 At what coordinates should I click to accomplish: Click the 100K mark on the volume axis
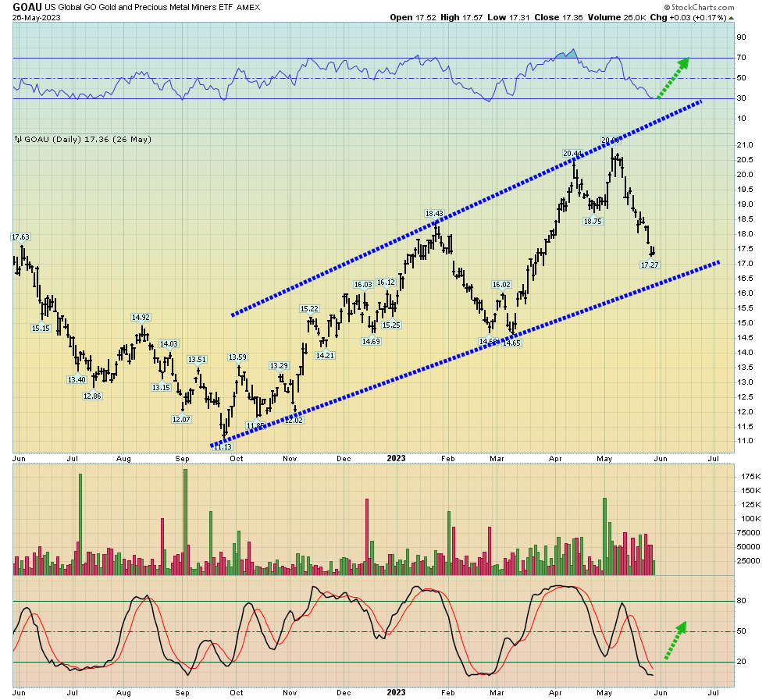pos(751,518)
